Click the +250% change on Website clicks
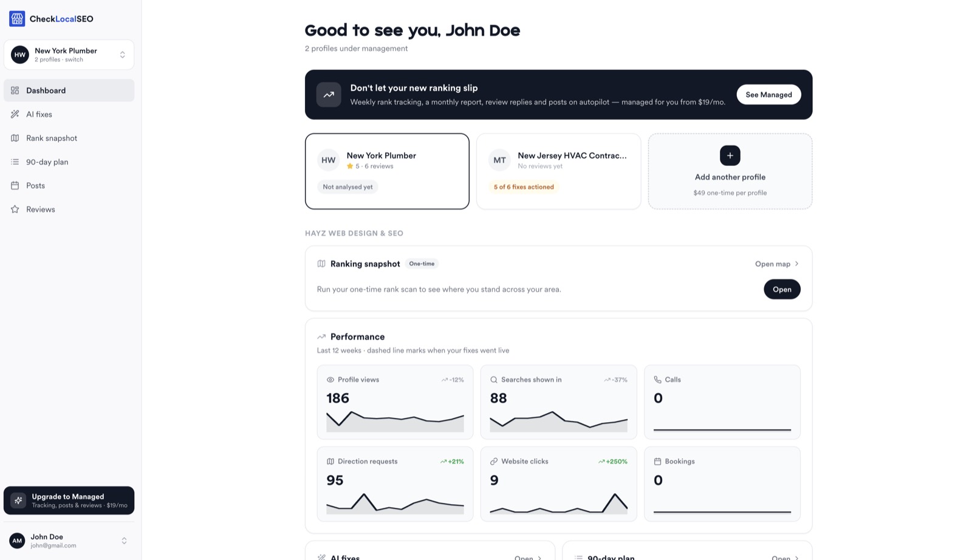This screenshot has height=560, width=972. (x=612, y=462)
